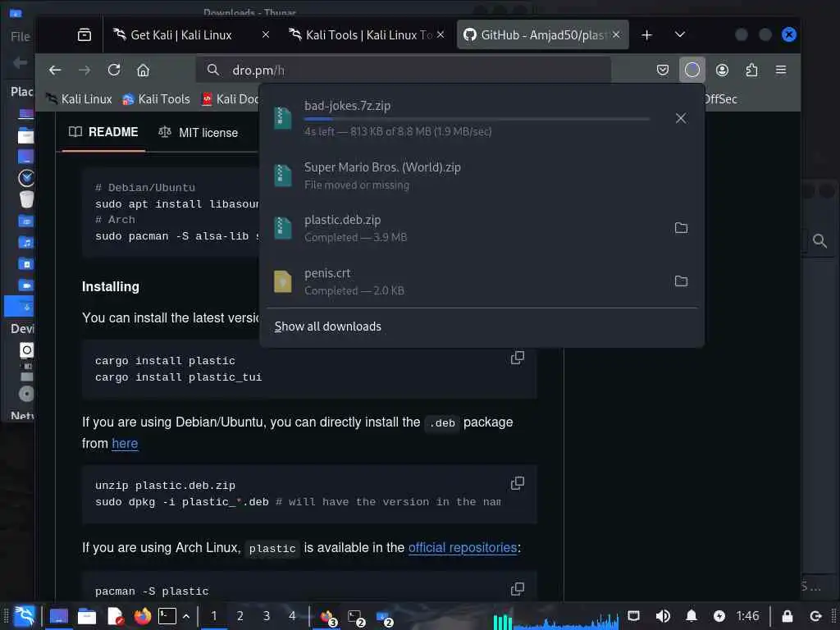Open the Extensions puzzle icon
Image resolution: width=840 pixels, height=630 pixels.
pyautogui.click(x=751, y=71)
